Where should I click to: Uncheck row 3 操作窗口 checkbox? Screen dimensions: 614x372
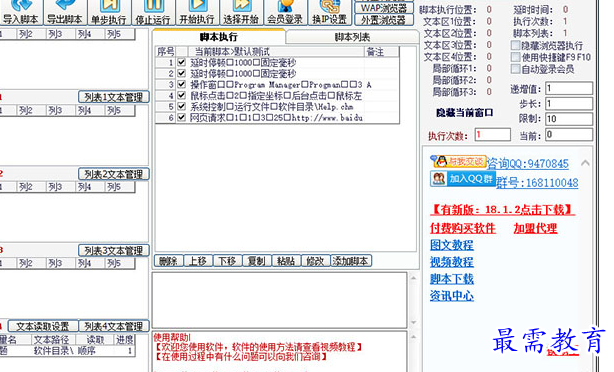coord(181,84)
